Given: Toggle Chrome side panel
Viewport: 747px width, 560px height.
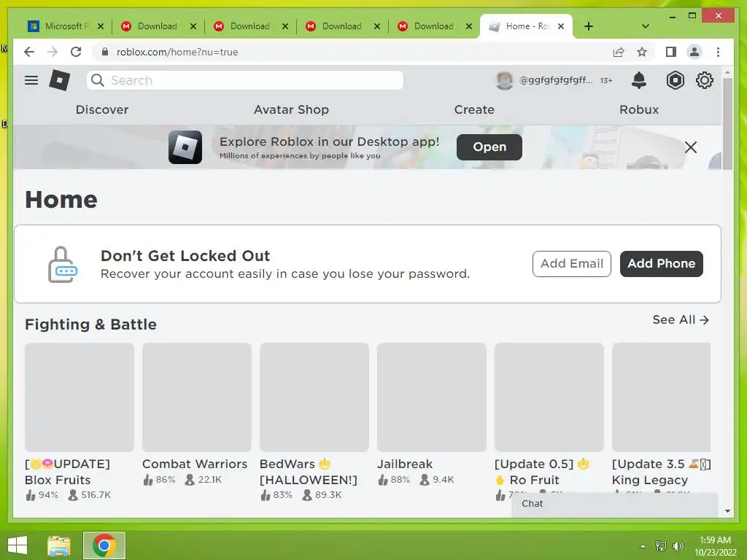Looking at the screenshot, I should click(x=671, y=52).
